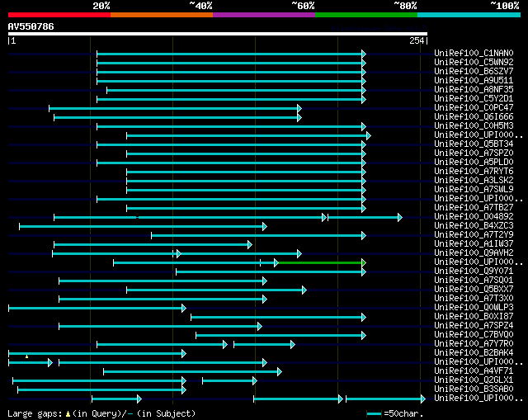Screen dimensions: 528x420
Task: Select the UniRef100_Q6I666 label
Action: [474, 117]
